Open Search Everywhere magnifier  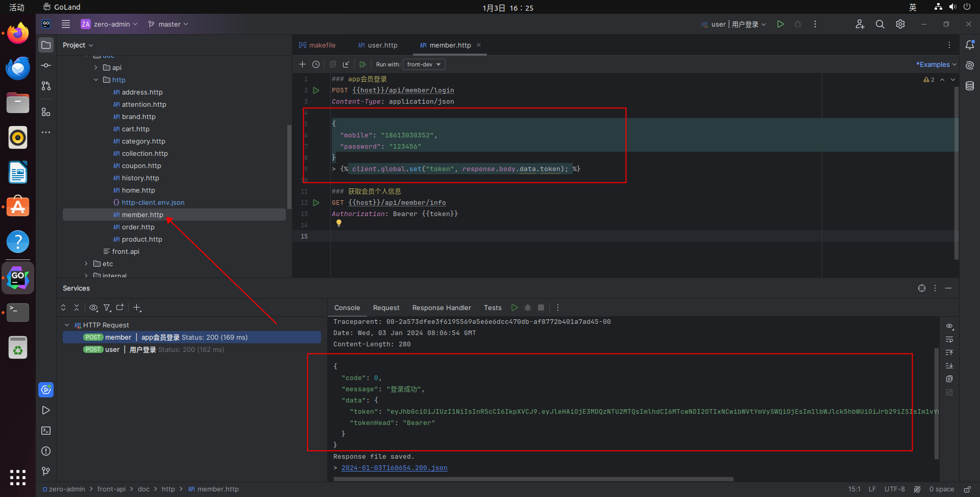[x=880, y=24]
